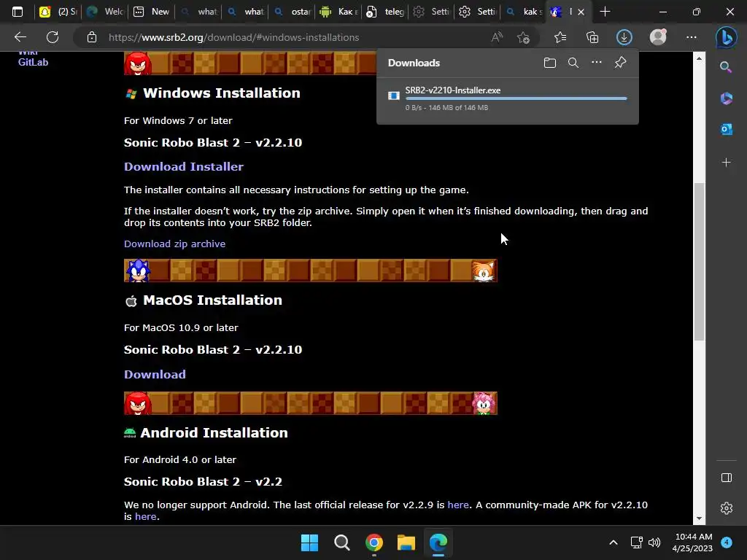
Task: Switch to the ostar search tab
Action: pos(292,12)
